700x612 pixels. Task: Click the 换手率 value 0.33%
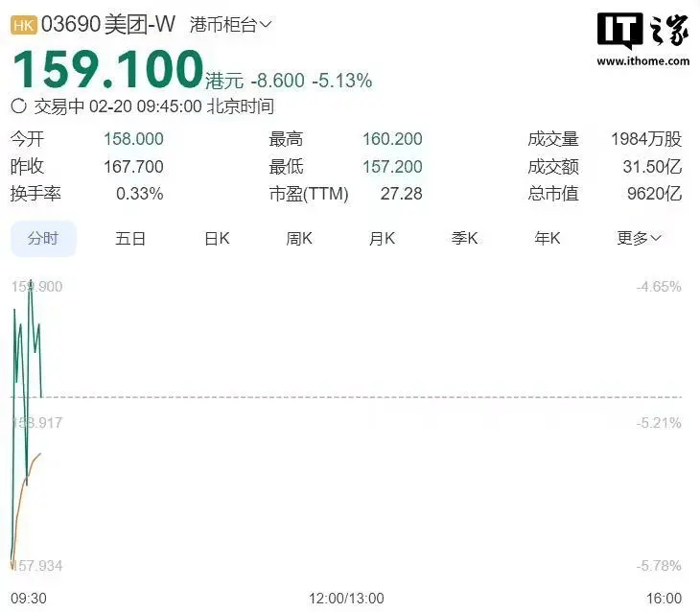tap(140, 194)
